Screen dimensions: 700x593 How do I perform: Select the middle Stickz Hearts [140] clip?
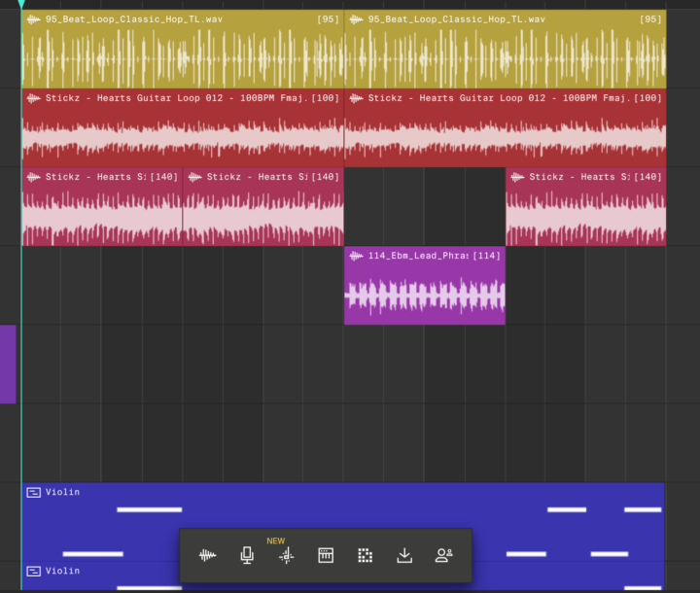pyautogui.click(x=263, y=207)
